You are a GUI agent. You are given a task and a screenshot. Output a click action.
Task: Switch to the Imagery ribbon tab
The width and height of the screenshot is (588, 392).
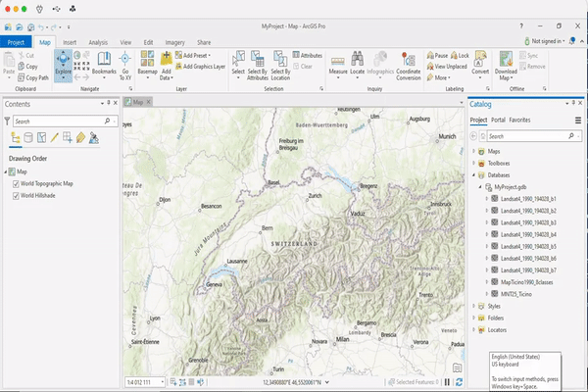coord(175,42)
